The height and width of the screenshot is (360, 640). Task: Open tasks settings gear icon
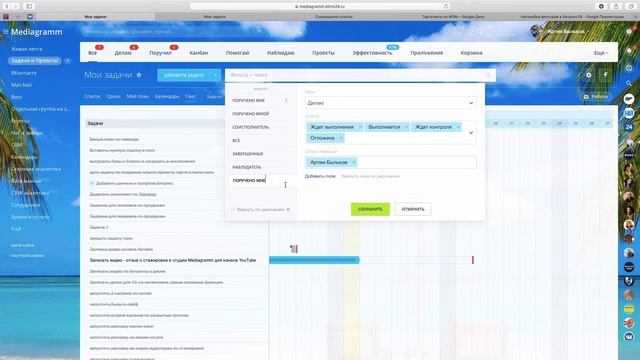coord(589,75)
